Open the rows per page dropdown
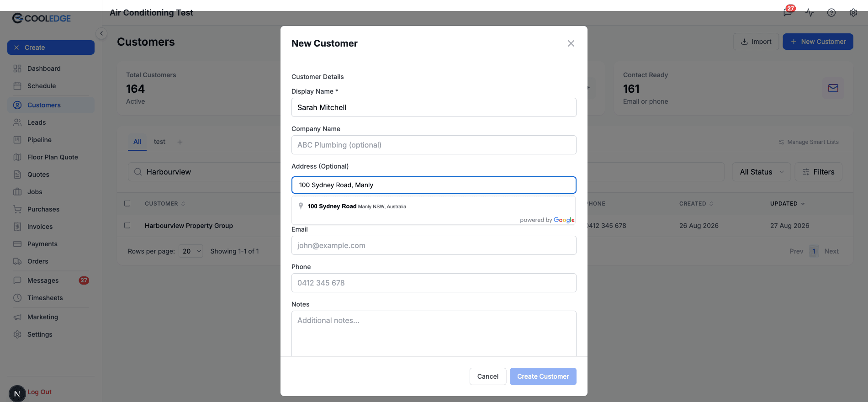 click(x=191, y=251)
